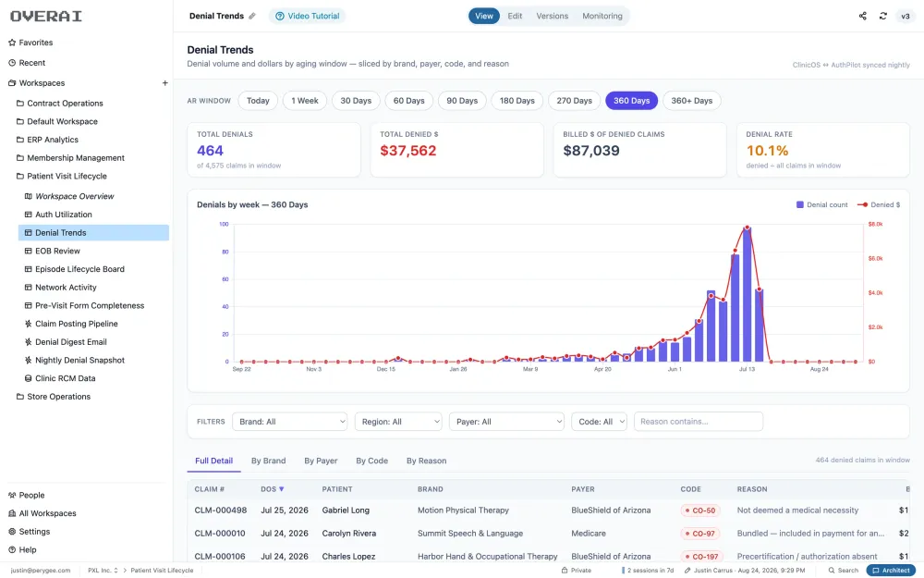Screen dimensions: 924x578
Task: Switch to the By Payer tab
Action: point(321,461)
